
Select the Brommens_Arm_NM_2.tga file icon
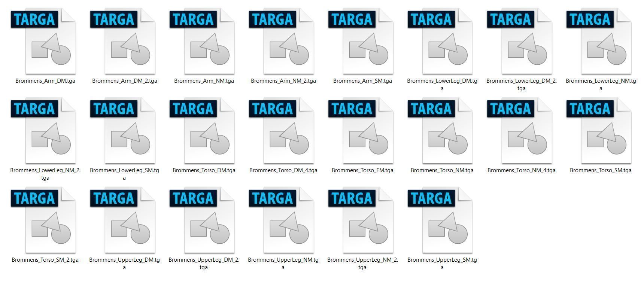pyautogui.click(x=282, y=41)
